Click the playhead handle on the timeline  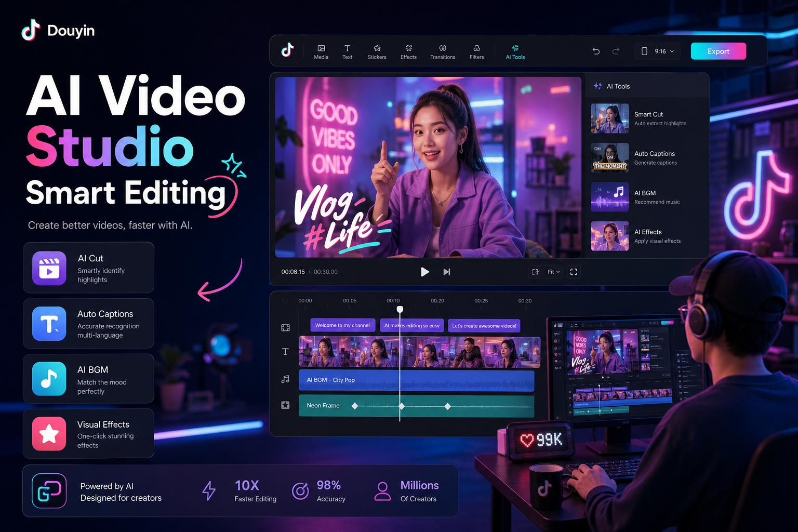click(x=400, y=309)
